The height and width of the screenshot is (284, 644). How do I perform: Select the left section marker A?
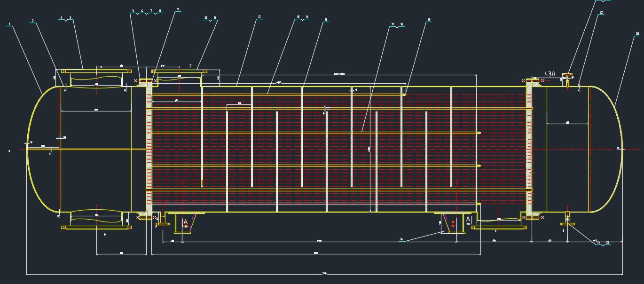point(186,222)
